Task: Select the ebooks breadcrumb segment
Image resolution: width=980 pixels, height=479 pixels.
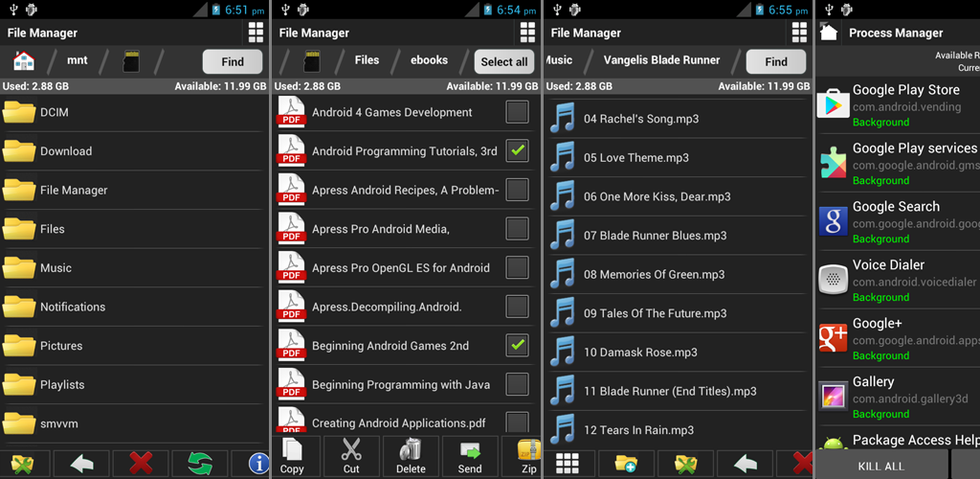Action: tap(429, 60)
